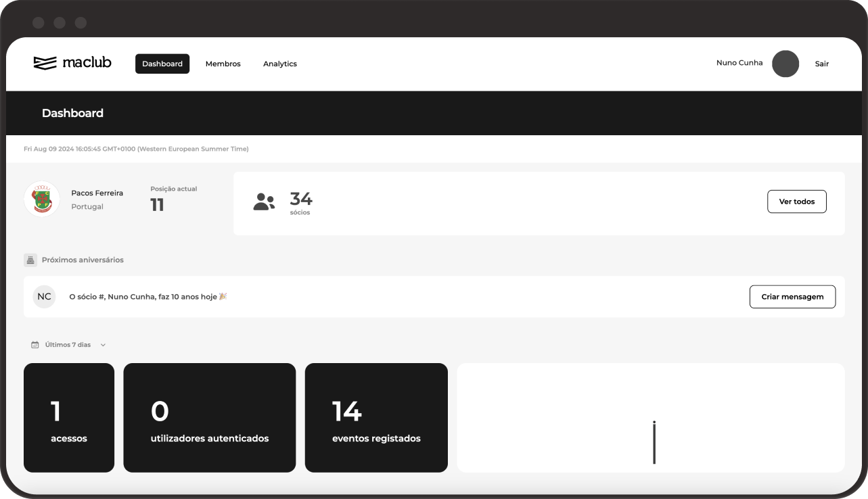The width and height of the screenshot is (868, 499).
Task: Log out using the Sair link
Action: pyautogui.click(x=821, y=64)
